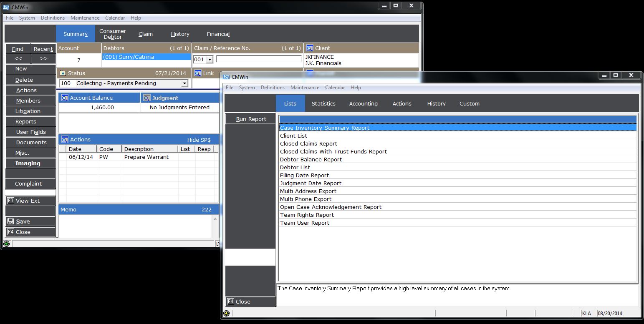644x324 pixels.
Task: Open the Actions panel lookup icon
Action: click(64, 139)
